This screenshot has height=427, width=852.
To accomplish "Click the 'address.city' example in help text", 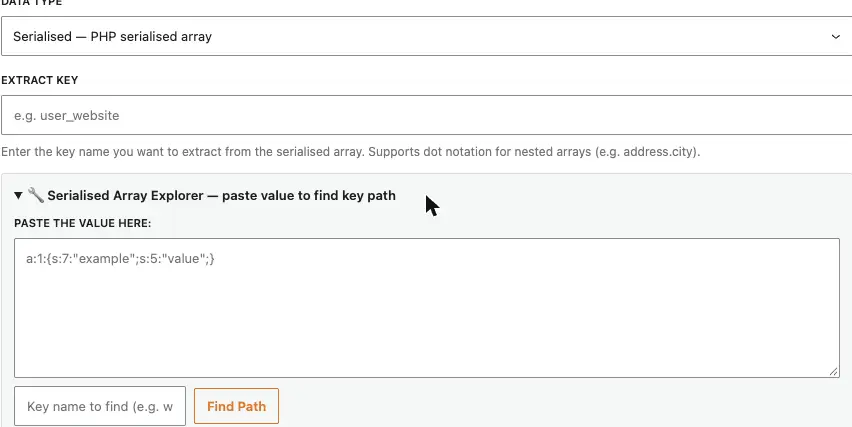I will [x=659, y=152].
